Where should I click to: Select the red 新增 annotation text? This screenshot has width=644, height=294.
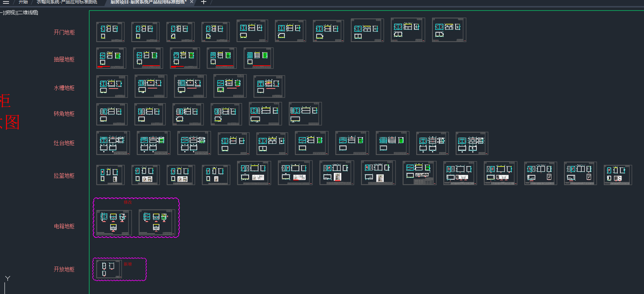[x=128, y=264]
